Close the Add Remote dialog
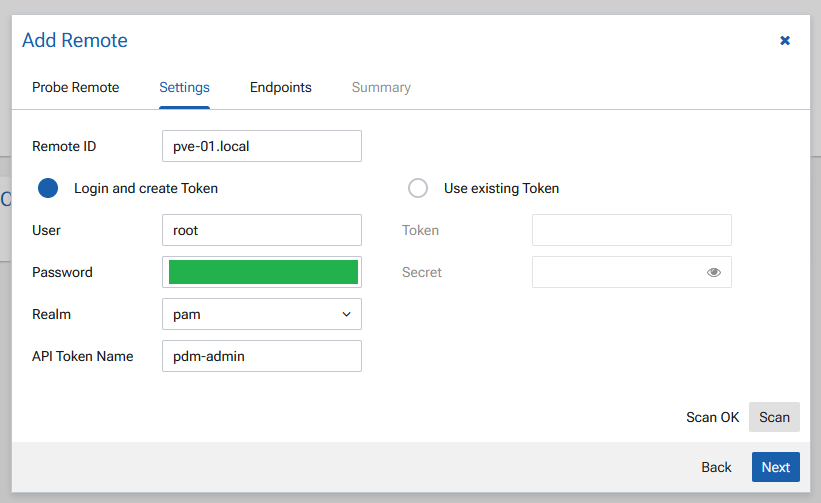The height and width of the screenshot is (503, 821). (x=784, y=40)
